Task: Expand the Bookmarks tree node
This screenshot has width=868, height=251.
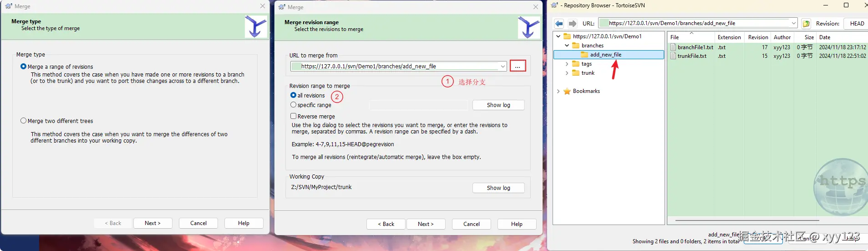Action: pyautogui.click(x=558, y=91)
